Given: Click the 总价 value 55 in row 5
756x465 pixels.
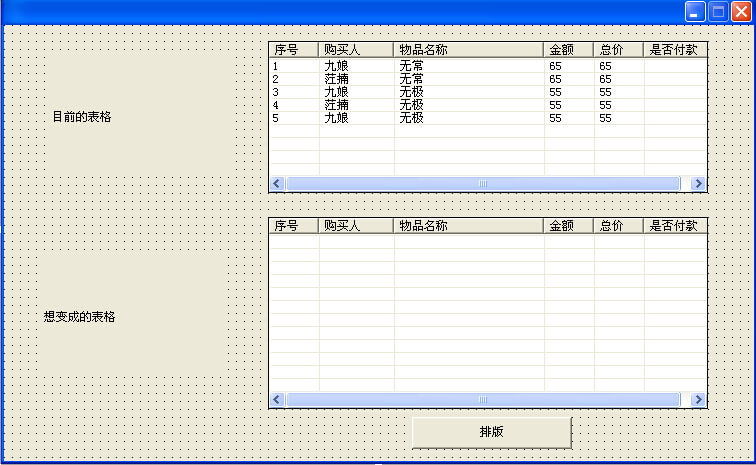Looking at the screenshot, I should tap(606, 118).
